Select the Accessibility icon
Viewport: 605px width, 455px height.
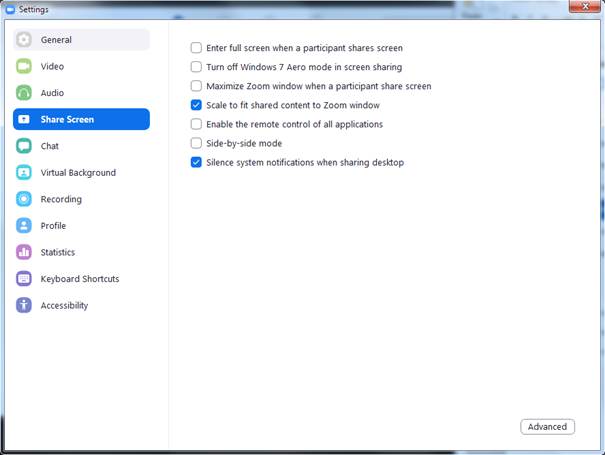click(x=24, y=305)
